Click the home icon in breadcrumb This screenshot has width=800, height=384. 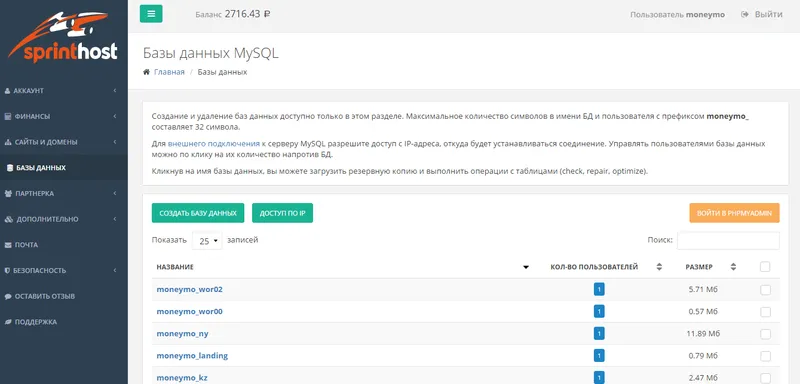[146, 72]
